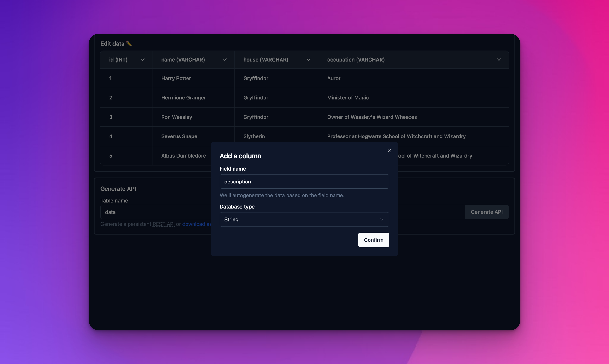Click Owner of Weasley's Wizard Wheezes cell

point(413,117)
